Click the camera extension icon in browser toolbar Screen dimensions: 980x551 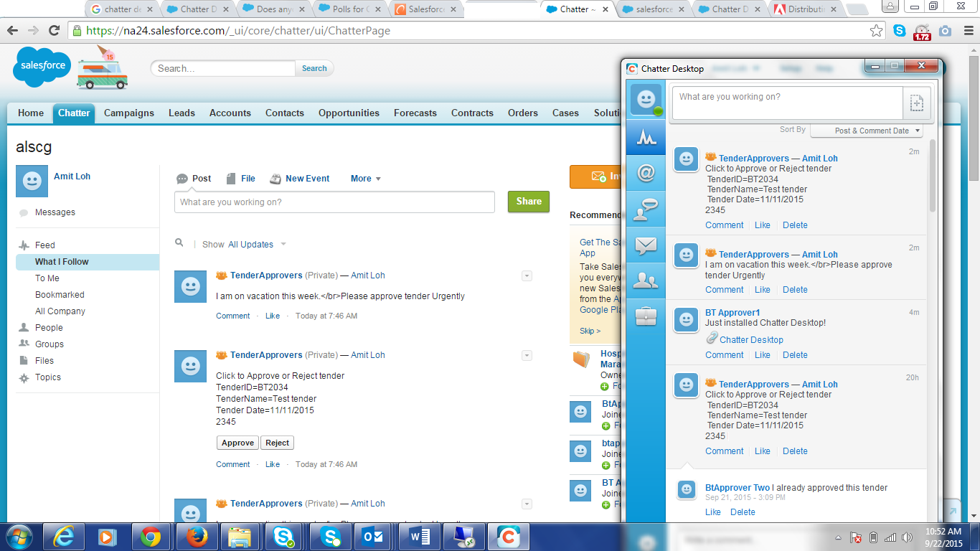tap(946, 31)
